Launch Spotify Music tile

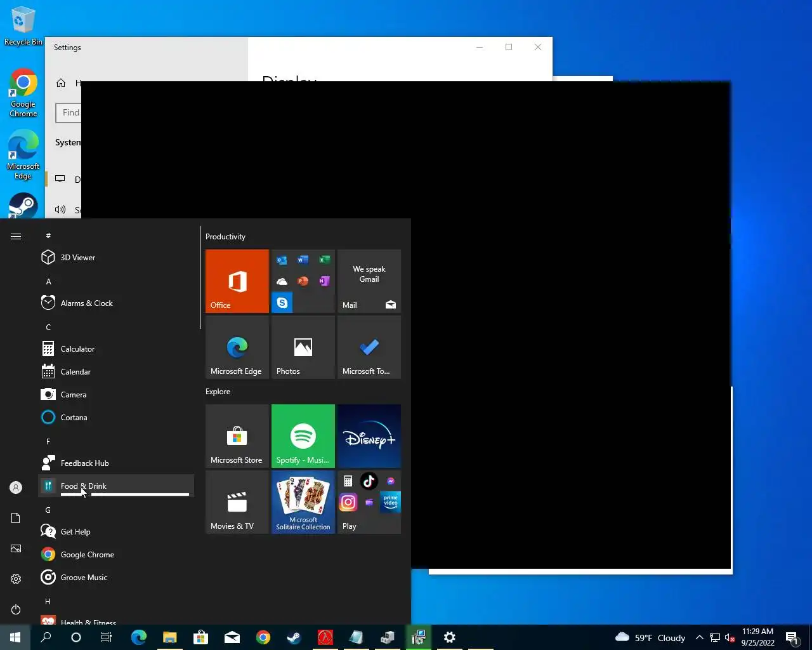(x=303, y=436)
